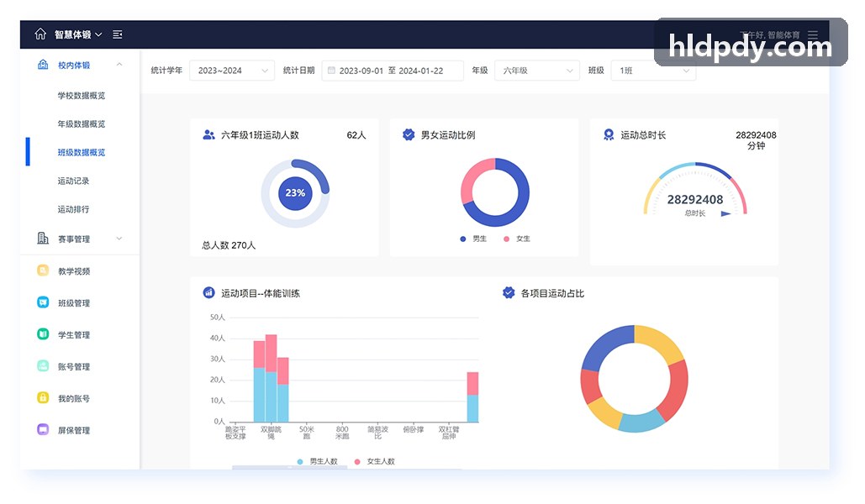Open 屏保管理 via its purple screen icon
Image resolution: width=865 pixels, height=504 pixels.
43,429
